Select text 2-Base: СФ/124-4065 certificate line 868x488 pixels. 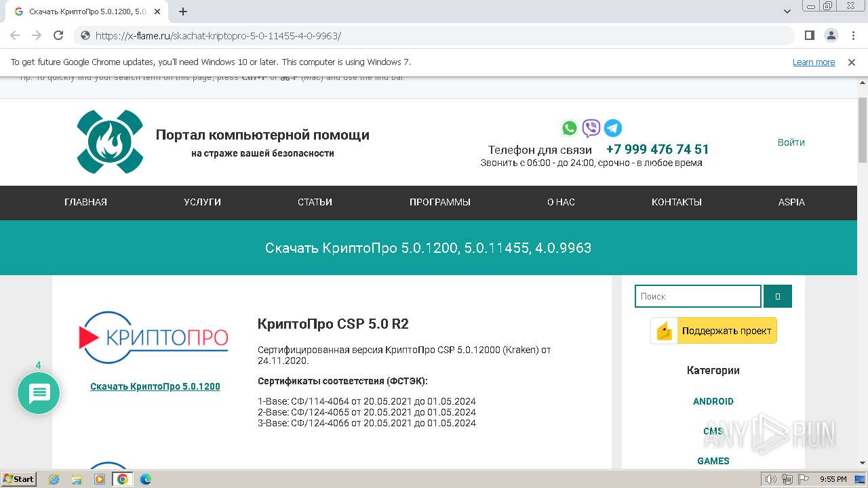tap(367, 412)
